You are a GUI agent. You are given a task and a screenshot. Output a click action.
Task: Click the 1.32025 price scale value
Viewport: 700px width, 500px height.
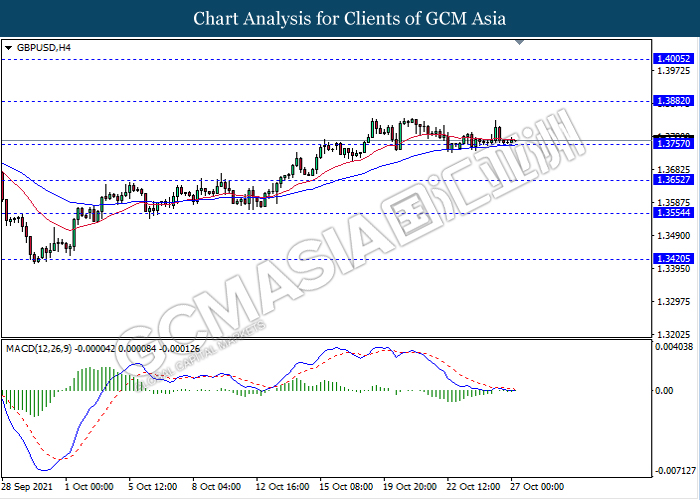pyautogui.click(x=674, y=334)
